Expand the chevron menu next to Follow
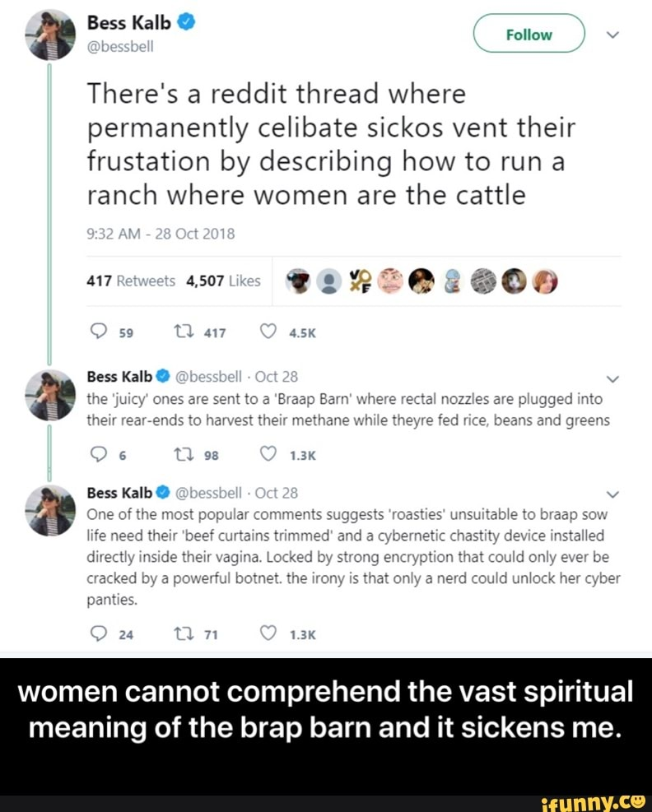 pos(612,35)
